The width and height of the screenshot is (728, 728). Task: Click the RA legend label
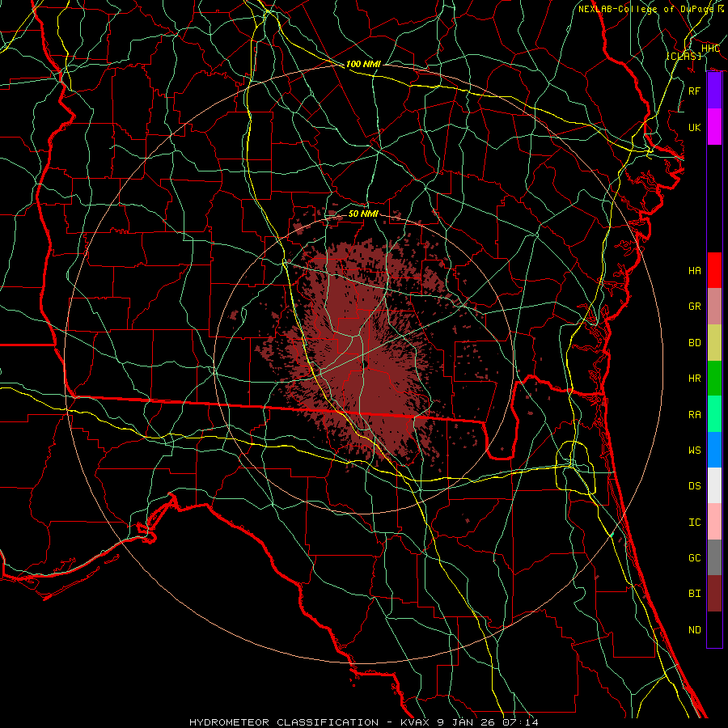(695, 415)
